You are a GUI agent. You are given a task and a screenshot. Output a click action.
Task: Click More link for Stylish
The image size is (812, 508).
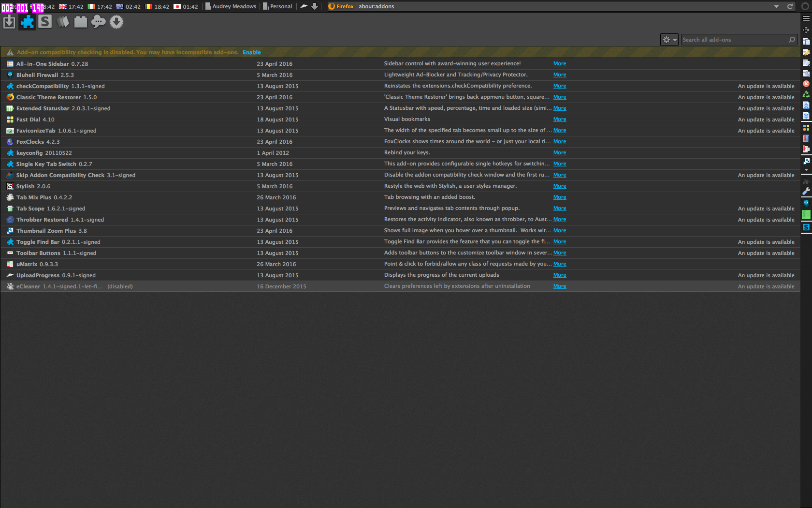tap(560, 186)
